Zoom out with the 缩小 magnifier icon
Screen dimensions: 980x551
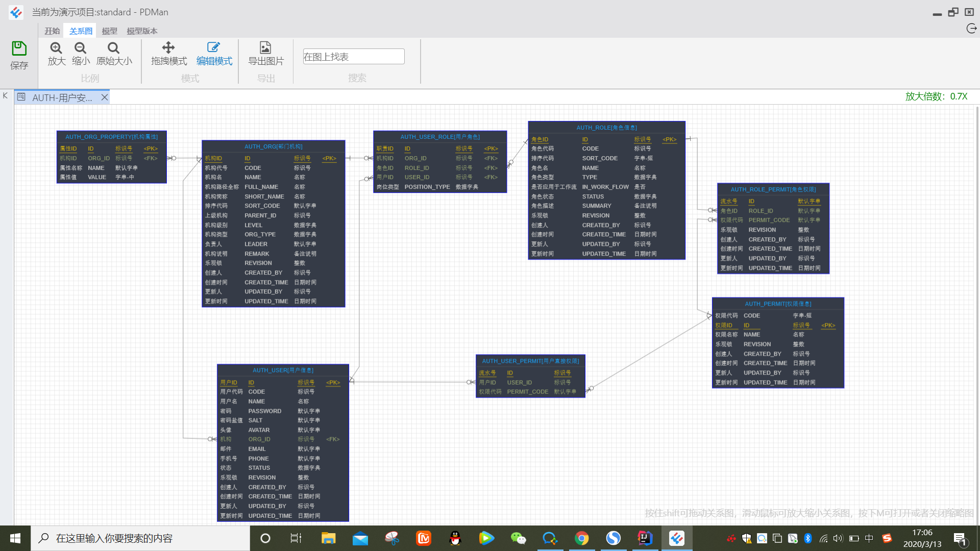click(81, 48)
